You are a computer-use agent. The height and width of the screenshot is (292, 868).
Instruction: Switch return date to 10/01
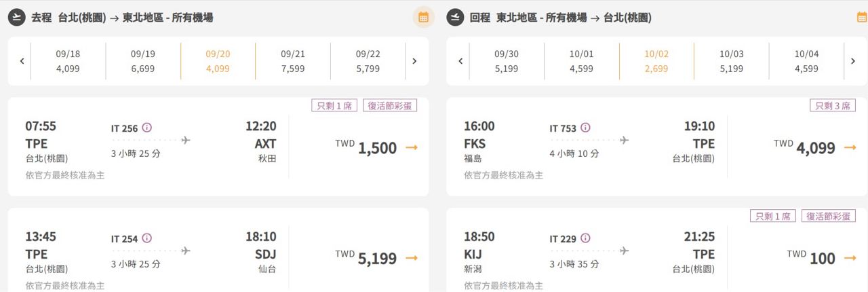581,61
